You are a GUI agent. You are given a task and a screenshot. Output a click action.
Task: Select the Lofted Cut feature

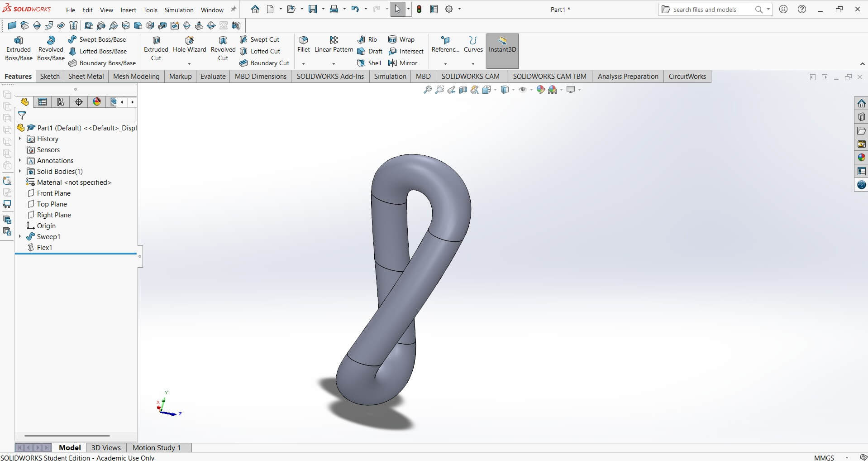click(x=260, y=51)
